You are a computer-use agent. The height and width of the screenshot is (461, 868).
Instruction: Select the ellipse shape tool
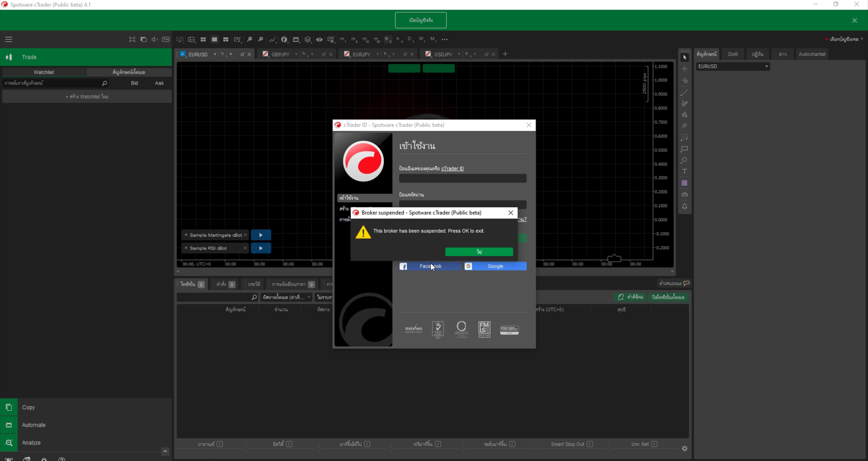tap(684, 160)
